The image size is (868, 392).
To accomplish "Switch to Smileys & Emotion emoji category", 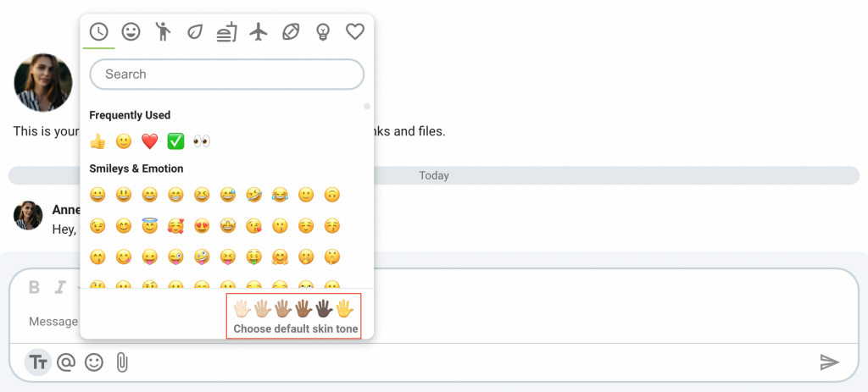I will click(x=131, y=31).
